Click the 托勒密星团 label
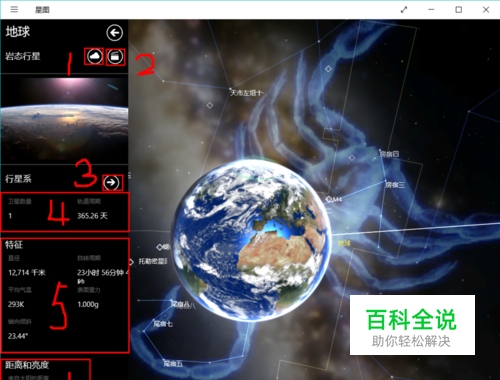 [x=153, y=261]
